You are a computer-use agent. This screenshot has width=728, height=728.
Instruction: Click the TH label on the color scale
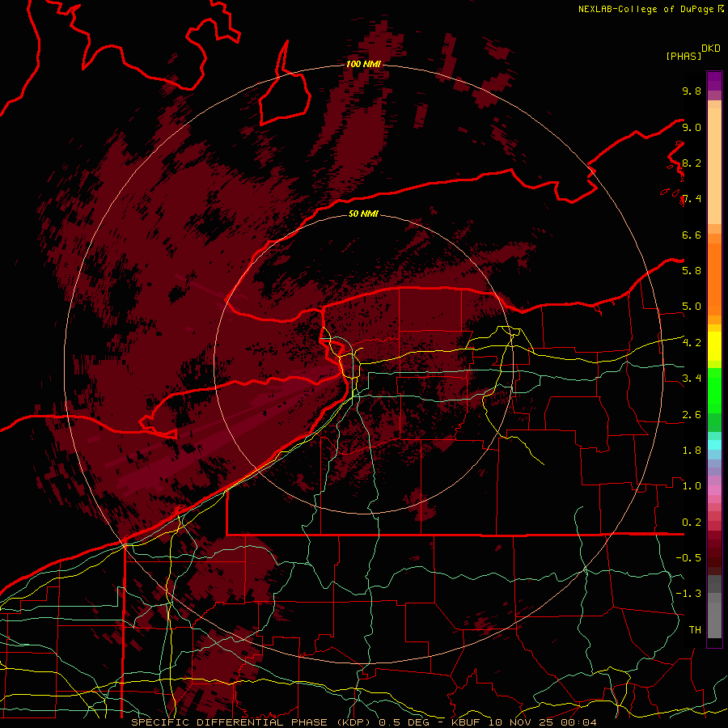695,630
